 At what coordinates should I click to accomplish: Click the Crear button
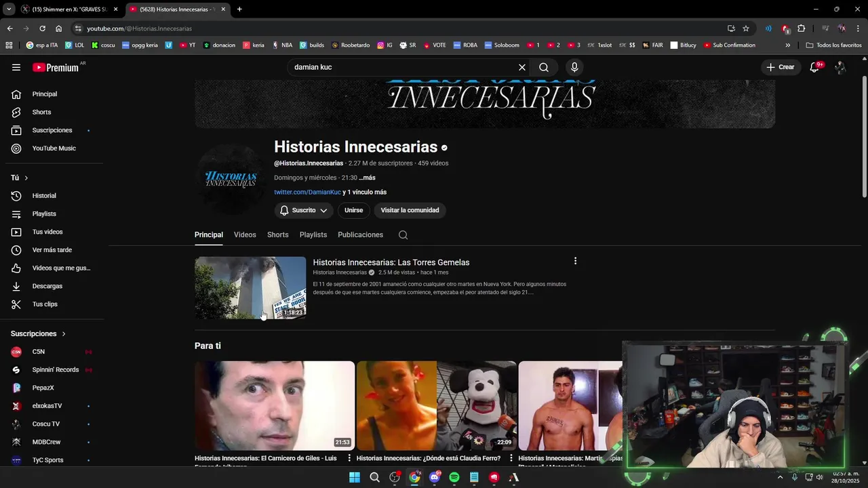pyautogui.click(x=780, y=67)
